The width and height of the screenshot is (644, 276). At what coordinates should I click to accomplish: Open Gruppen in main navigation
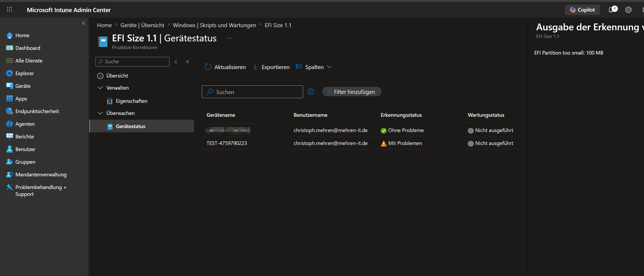pyautogui.click(x=25, y=162)
